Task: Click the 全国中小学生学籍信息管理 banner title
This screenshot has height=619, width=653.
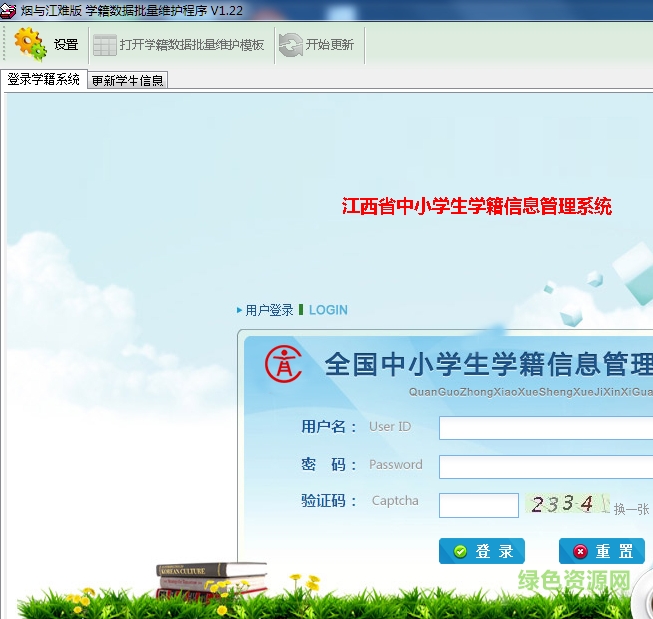Action: pyautogui.click(x=489, y=364)
